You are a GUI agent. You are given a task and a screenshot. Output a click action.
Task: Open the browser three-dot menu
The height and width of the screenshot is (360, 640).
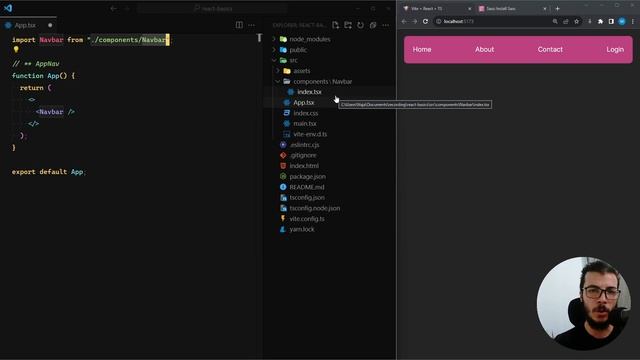click(633, 21)
